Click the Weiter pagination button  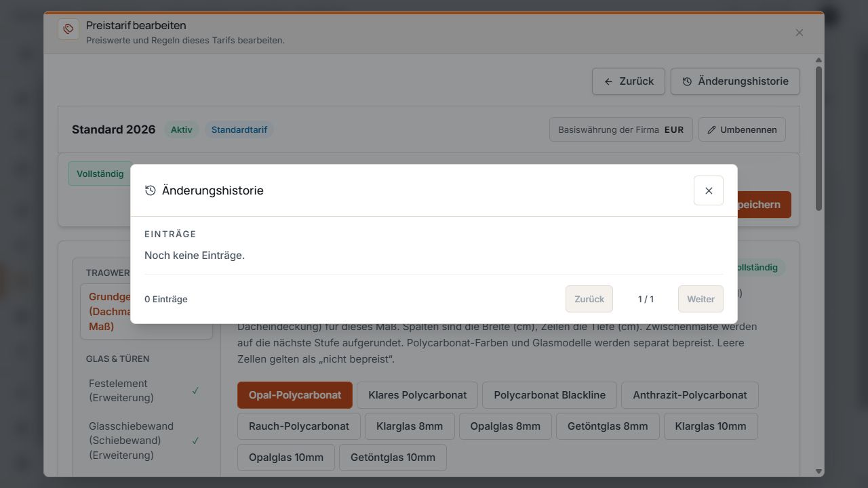701,299
